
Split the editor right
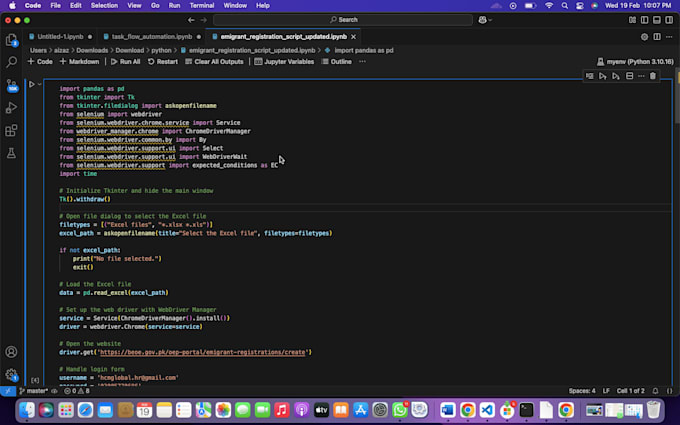(657, 37)
